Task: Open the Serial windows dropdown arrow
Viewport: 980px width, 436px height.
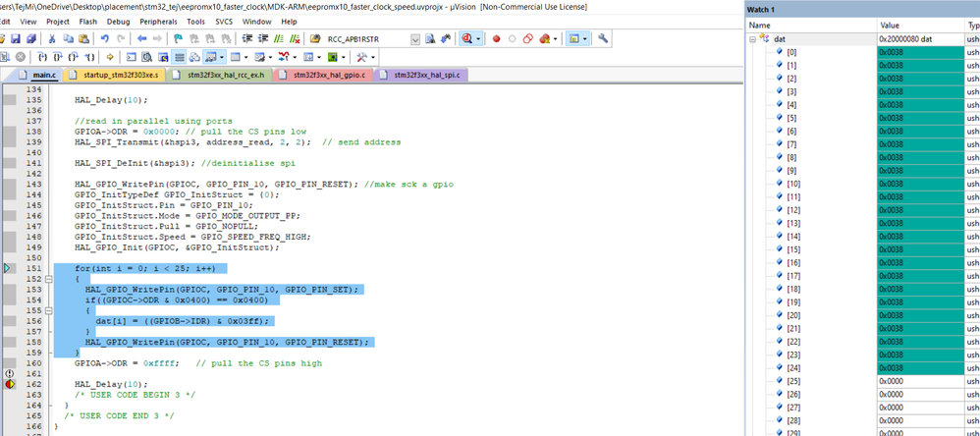Action: [x=270, y=58]
